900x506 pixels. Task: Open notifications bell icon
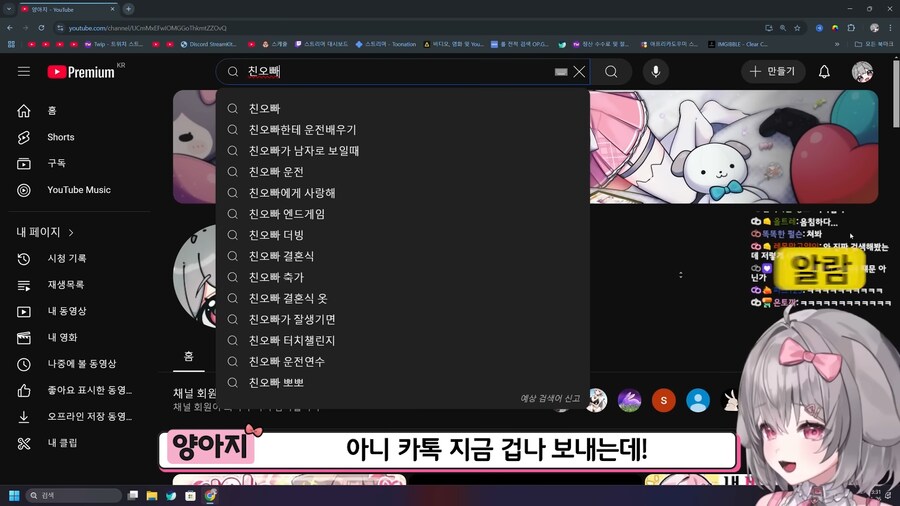824,72
